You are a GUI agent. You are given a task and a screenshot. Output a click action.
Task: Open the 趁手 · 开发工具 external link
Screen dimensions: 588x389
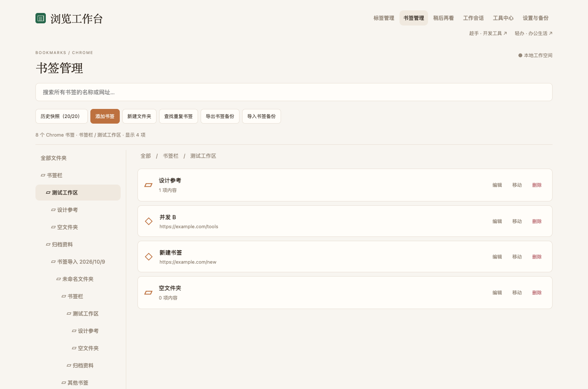(x=488, y=33)
